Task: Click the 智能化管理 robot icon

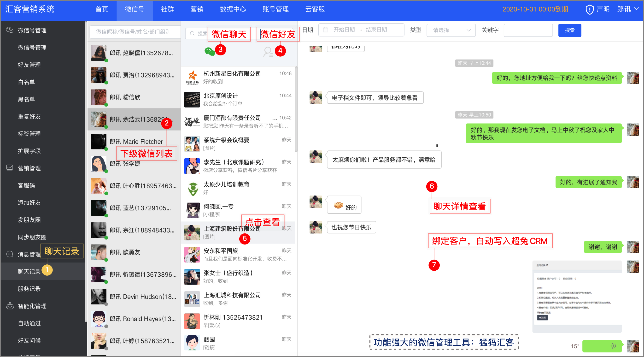Action: (10, 306)
